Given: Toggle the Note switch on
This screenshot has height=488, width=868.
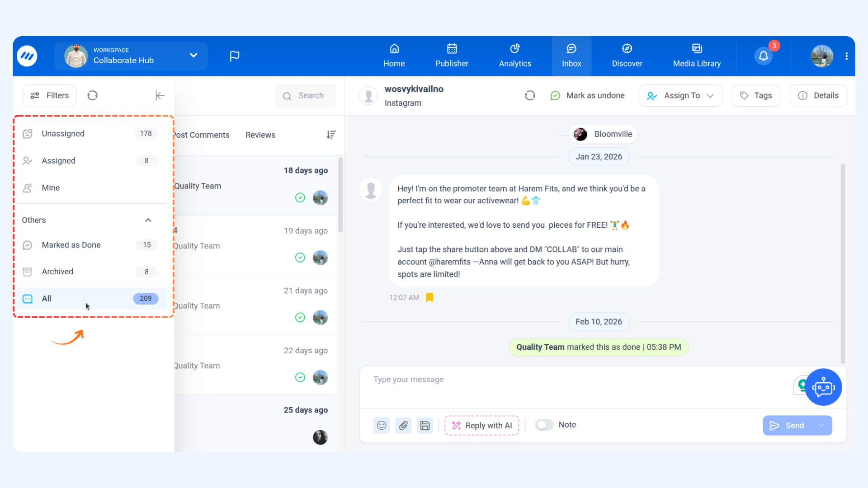Looking at the screenshot, I should (x=544, y=425).
